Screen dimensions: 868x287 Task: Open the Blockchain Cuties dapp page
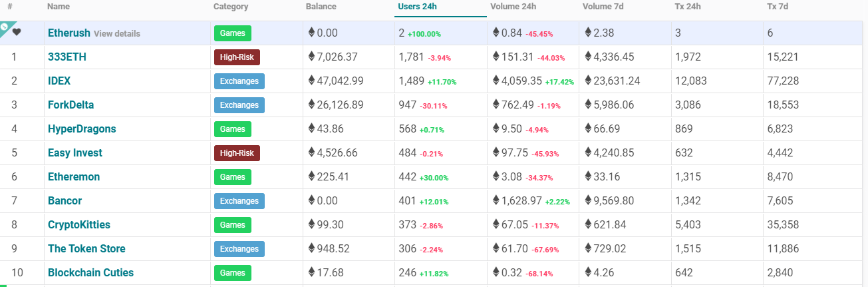pyautogui.click(x=90, y=273)
